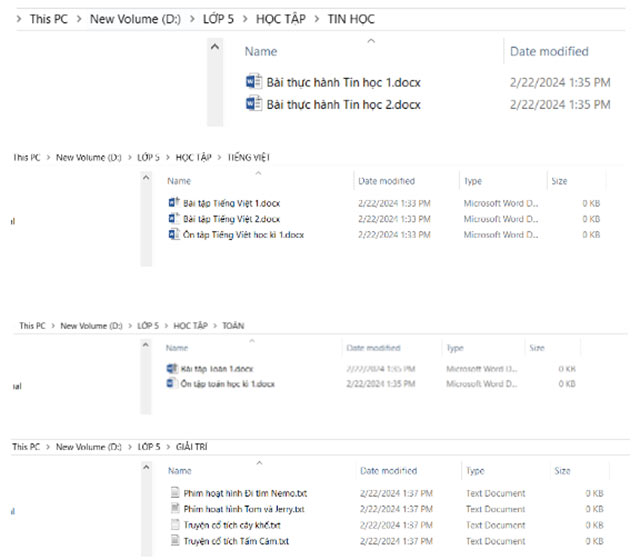
Task: Select the Bài tập Tiếng Việt 2.docx file icon
Action: tap(173, 219)
